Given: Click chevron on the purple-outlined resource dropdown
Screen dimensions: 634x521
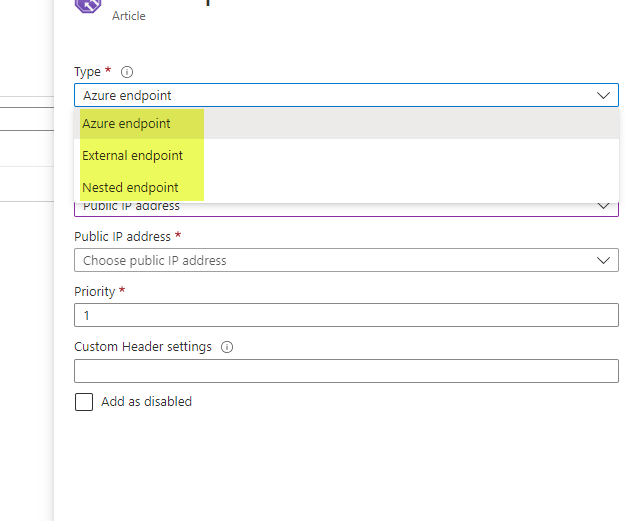Looking at the screenshot, I should 603,206.
